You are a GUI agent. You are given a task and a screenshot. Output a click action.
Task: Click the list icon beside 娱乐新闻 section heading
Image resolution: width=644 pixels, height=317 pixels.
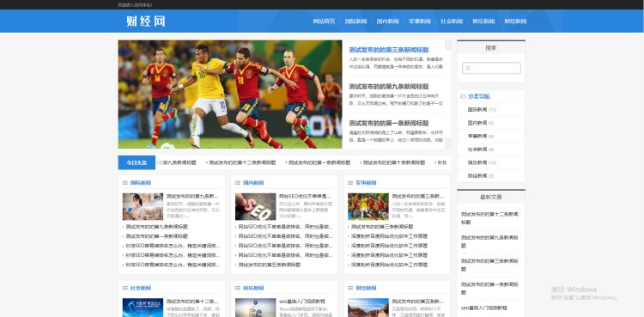click(x=238, y=288)
